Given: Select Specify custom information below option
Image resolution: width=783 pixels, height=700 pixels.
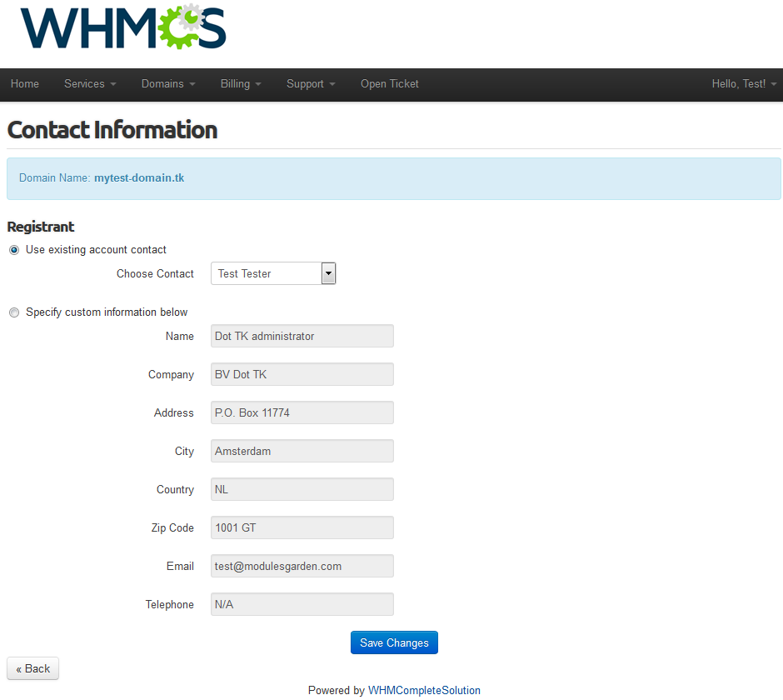Looking at the screenshot, I should [x=14, y=312].
